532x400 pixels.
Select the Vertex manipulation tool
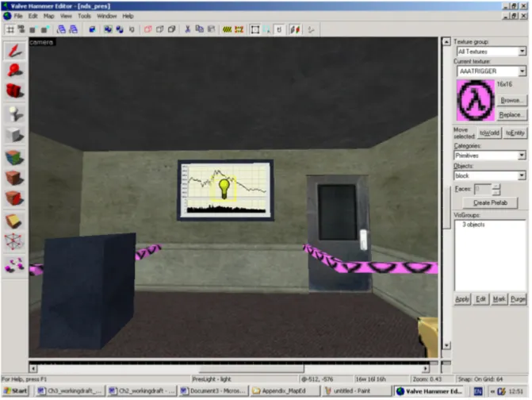tap(14, 242)
